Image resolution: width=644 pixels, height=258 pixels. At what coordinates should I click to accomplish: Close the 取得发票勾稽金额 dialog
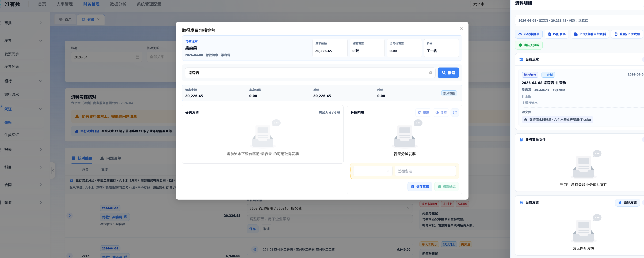(x=461, y=29)
